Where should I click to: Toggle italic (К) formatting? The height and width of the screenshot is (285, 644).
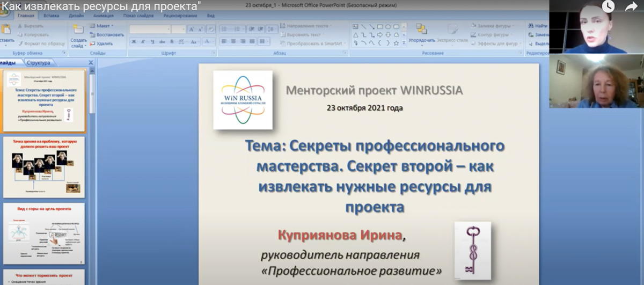[143, 42]
